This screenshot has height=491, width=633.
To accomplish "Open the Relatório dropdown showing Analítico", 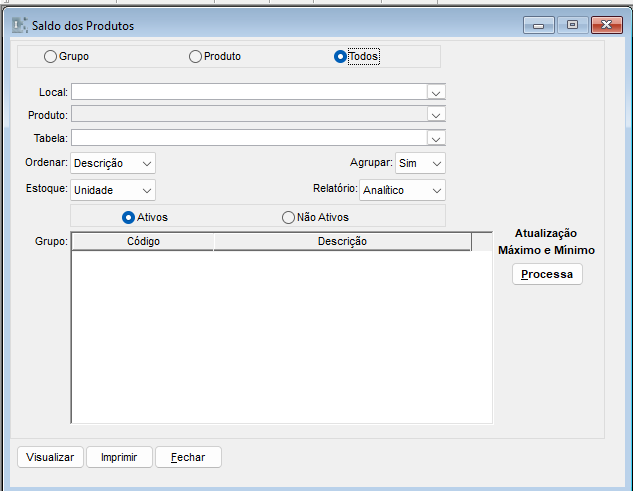I will pyautogui.click(x=402, y=190).
